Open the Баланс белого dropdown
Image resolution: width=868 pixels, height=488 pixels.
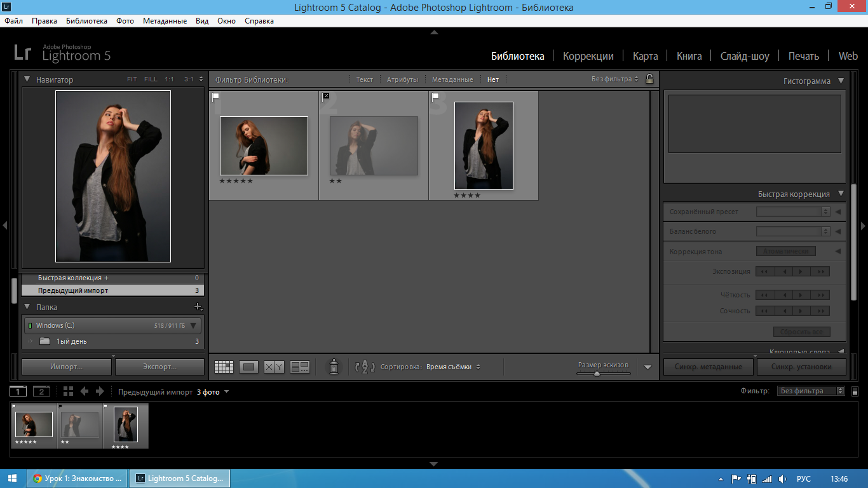(x=793, y=231)
